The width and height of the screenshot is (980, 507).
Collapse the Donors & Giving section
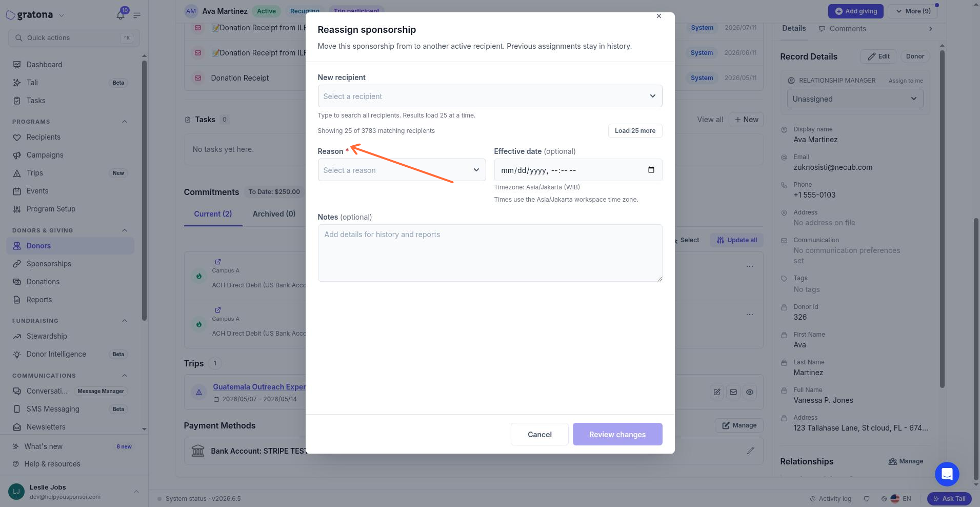[125, 230]
